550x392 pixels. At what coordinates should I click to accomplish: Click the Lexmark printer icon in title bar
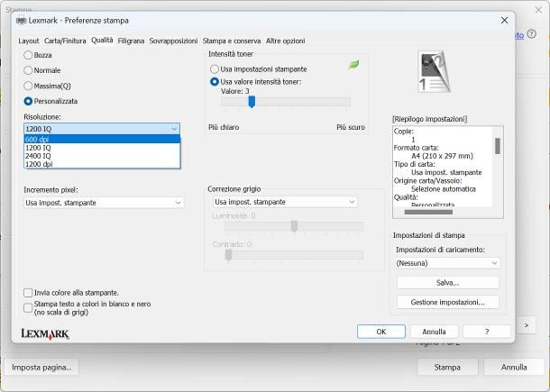[22, 21]
